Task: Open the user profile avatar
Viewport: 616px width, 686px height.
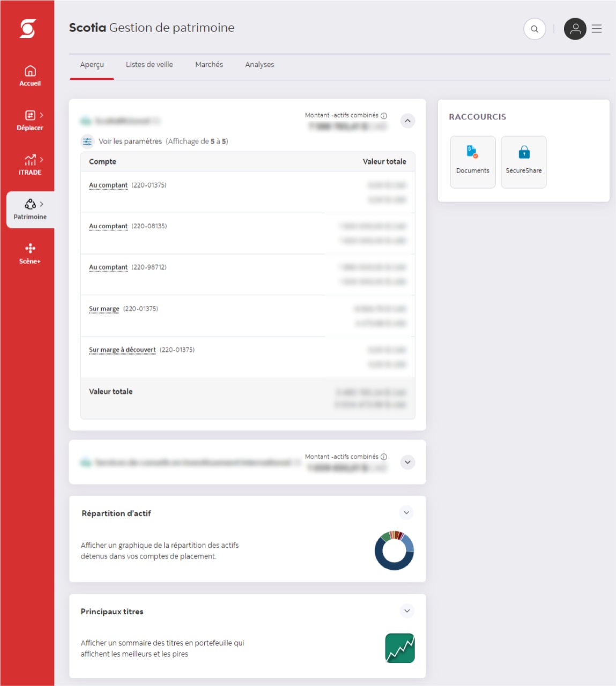Action: [x=575, y=29]
